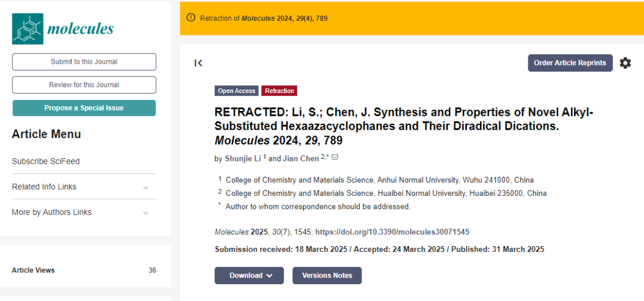
Task: Click the Molecules journal logo
Action: pos(63,29)
